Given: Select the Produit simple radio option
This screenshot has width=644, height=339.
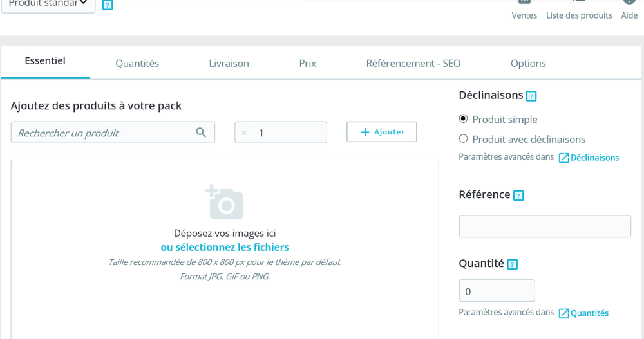Looking at the screenshot, I should [x=463, y=119].
